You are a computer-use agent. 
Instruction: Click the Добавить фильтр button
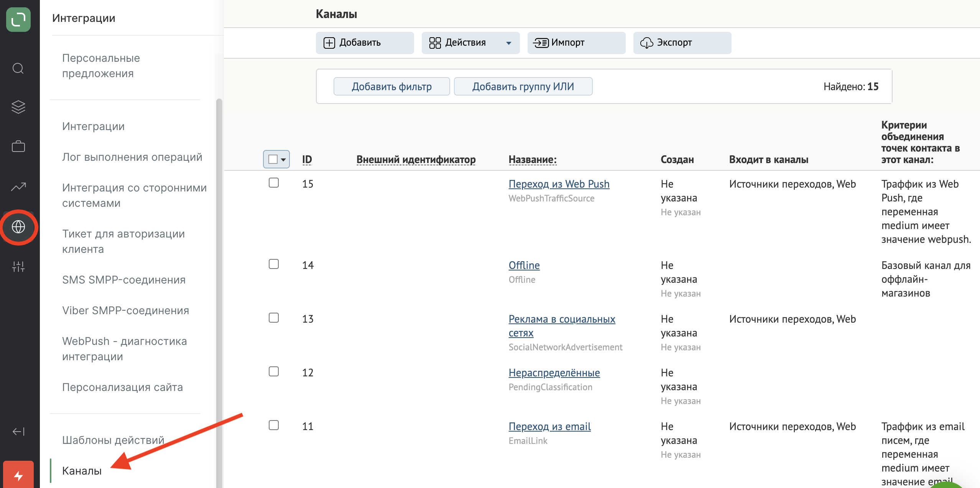click(391, 86)
